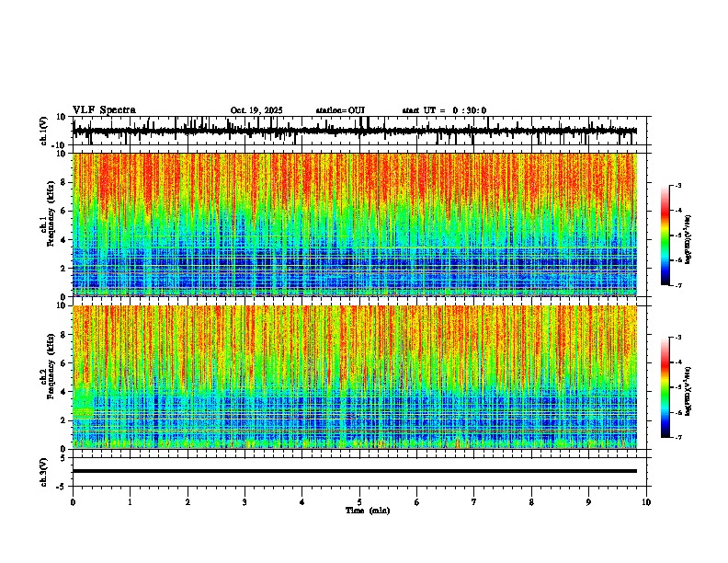The height and width of the screenshot is (563, 728).
Task: Click the time axis tick label "2"
Action: click(x=188, y=502)
